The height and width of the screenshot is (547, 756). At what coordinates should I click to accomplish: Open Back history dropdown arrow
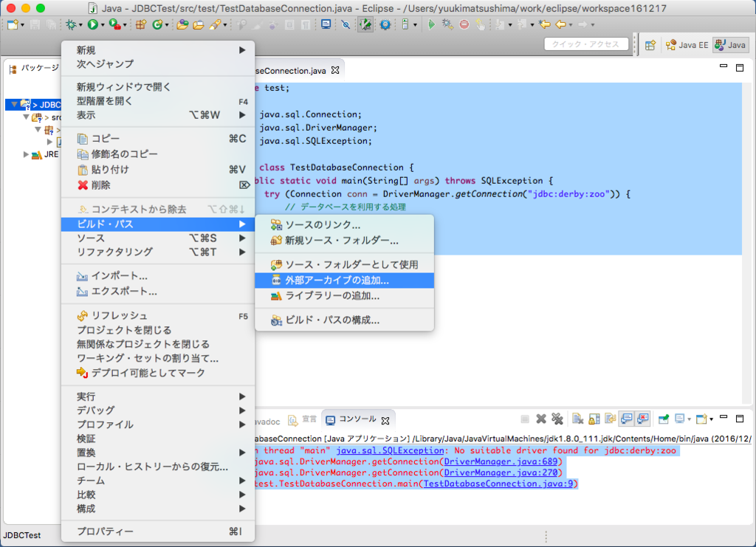(x=571, y=25)
